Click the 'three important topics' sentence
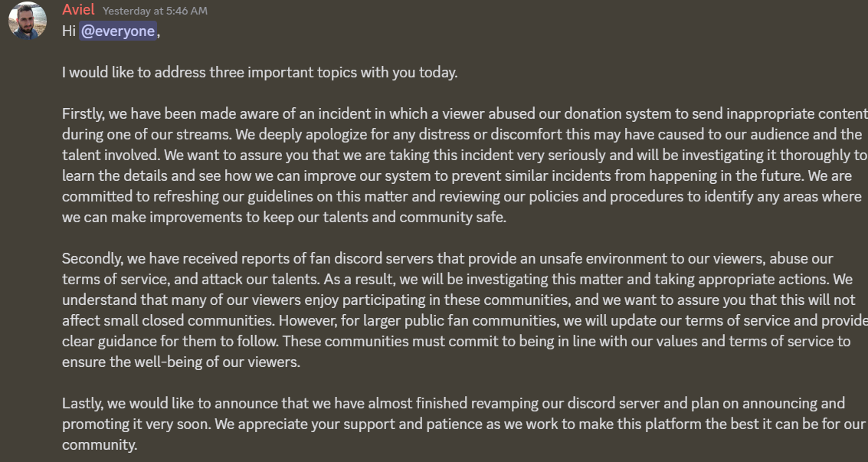Screen dimensions: 868x462 click(x=260, y=73)
